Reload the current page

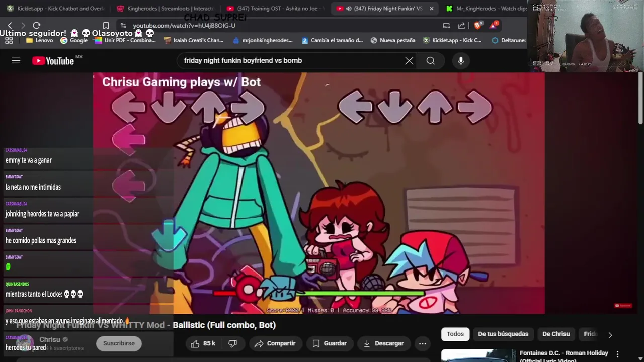[x=36, y=25]
